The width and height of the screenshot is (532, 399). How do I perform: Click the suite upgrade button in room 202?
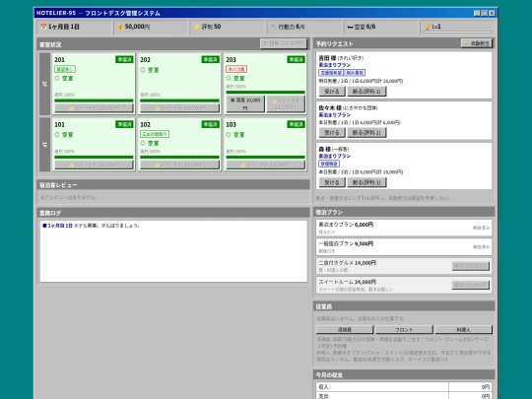[180, 108]
